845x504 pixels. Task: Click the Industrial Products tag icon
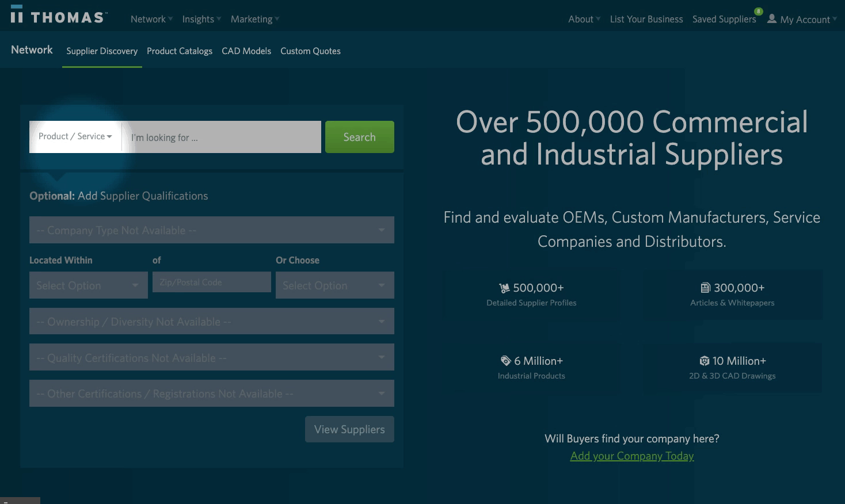506,361
